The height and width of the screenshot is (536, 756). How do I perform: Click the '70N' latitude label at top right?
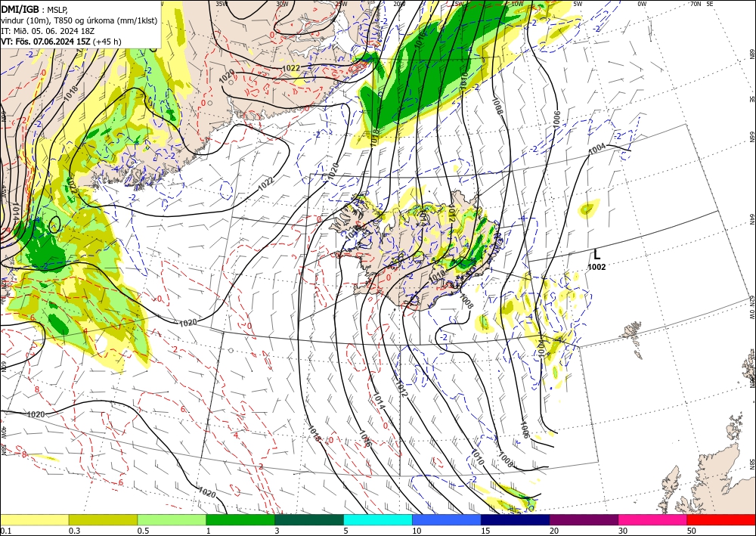point(696,4)
